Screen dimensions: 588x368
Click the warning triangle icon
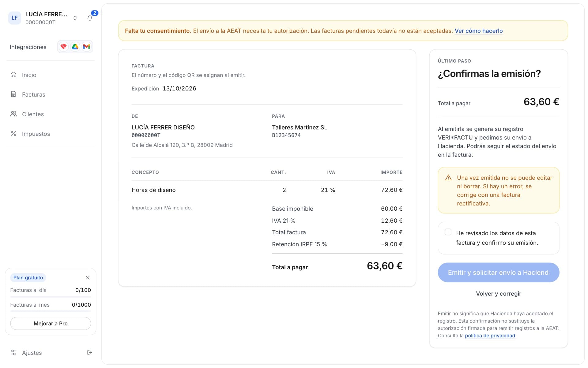pyautogui.click(x=448, y=178)
